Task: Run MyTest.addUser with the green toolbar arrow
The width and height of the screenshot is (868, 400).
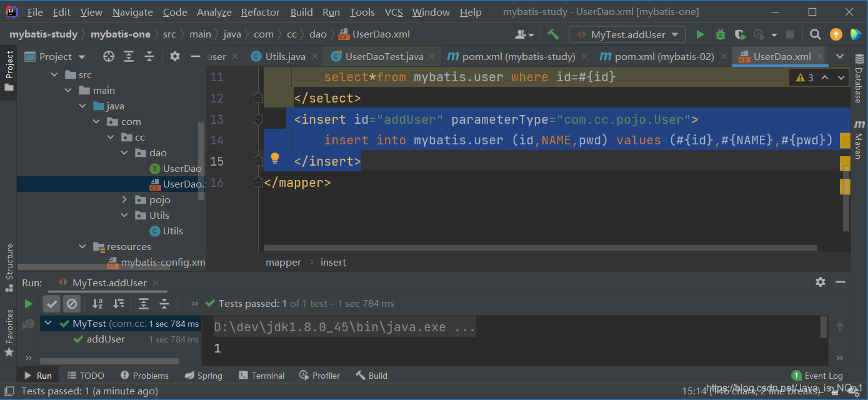Action: pyautogui.click(x=700, y=34)
